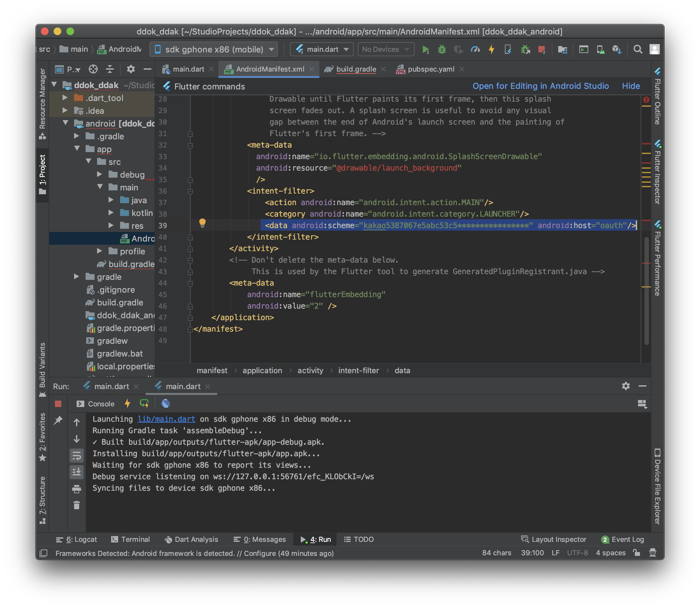The width and height of the screenshot is (700, 607).
Task: Open the SDK Manager cube icon
Action: (x=617, y=50)
